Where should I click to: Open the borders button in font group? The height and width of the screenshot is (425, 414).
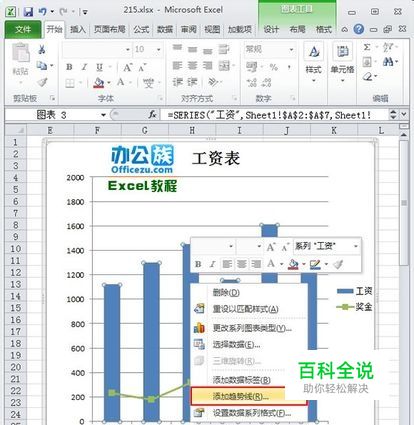70,82
